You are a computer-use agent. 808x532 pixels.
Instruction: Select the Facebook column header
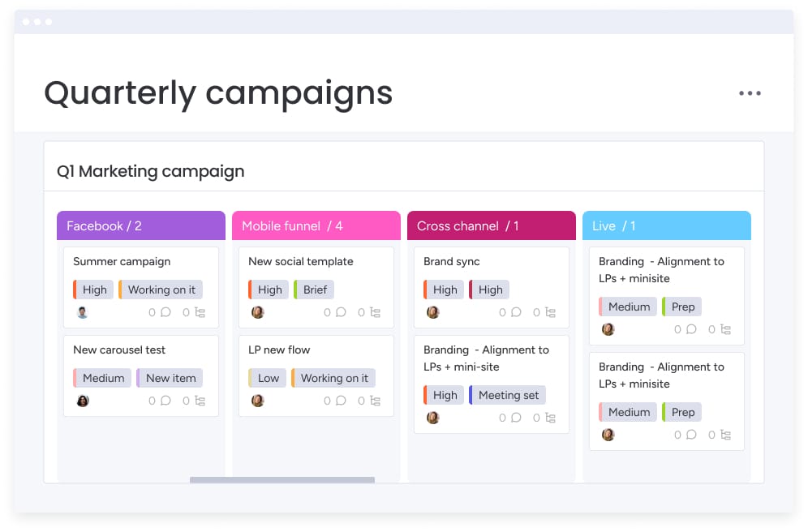[x=140, y=226]
